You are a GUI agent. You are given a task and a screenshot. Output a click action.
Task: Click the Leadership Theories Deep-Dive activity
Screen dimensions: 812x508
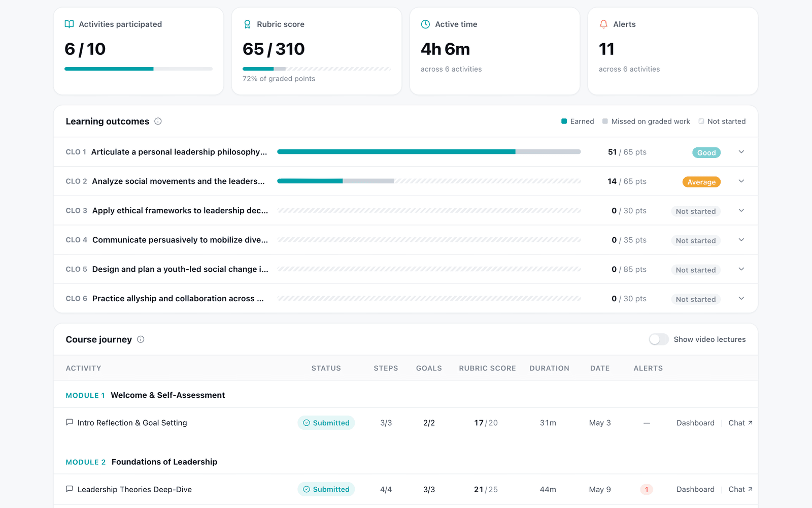[134, 489]
